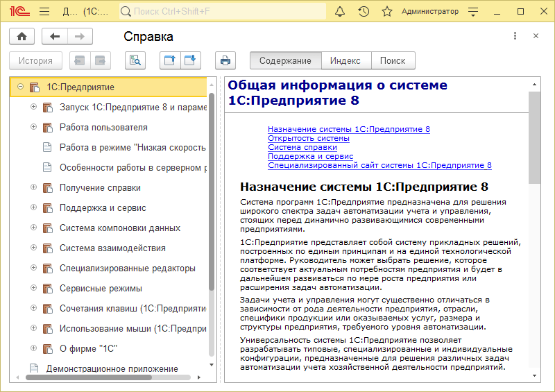Navigate forward with the right arrow button
Viewport: 555px width, 392px height.
pos(80,37)
